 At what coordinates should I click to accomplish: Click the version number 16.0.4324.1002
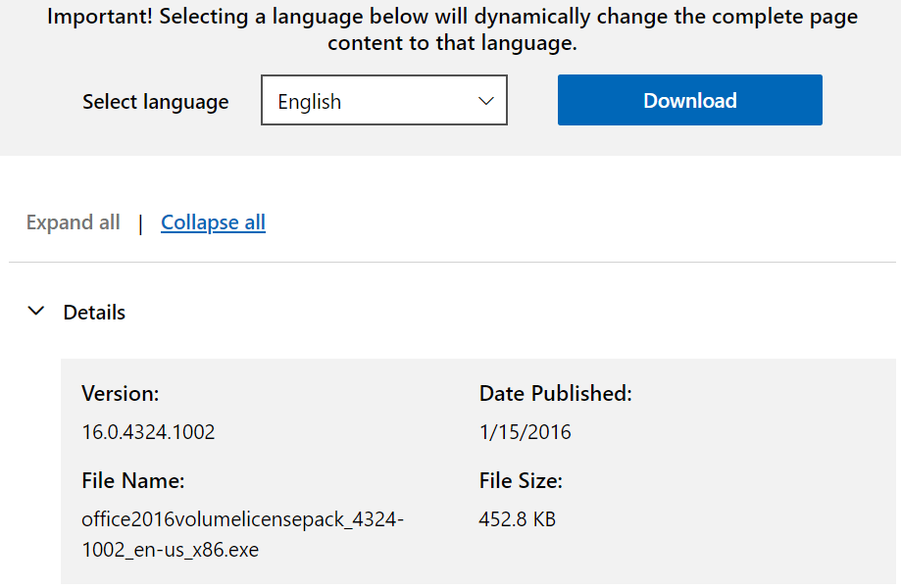point(148,432)
